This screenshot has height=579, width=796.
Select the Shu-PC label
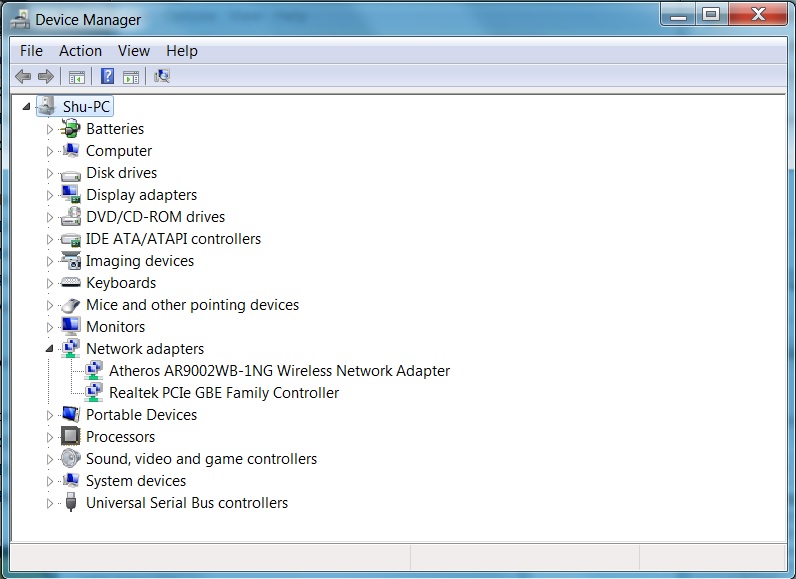coord(86,107)
